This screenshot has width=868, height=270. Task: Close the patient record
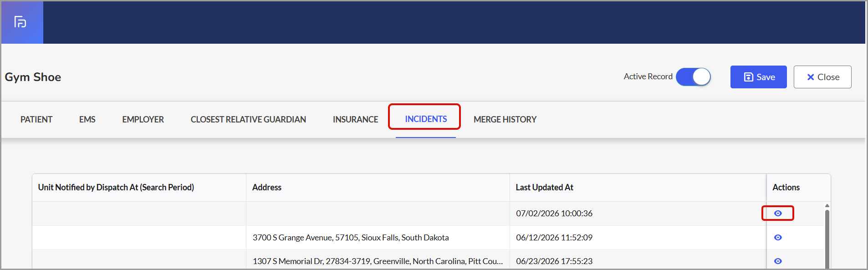tap(822, 77)
